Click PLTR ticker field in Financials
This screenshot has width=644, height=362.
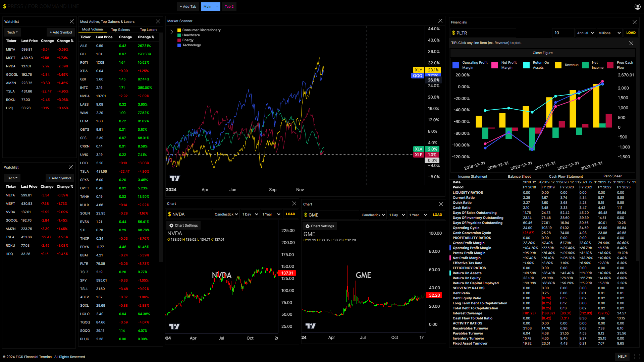pyautogui.click(x=483, y=33)
